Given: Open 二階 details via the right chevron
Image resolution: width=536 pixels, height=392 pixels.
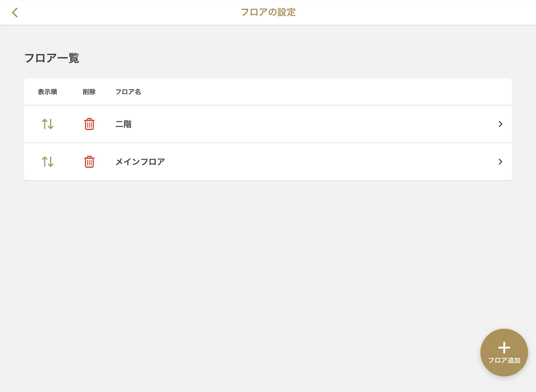Looking at the screenshot, I should pos(500,124).
